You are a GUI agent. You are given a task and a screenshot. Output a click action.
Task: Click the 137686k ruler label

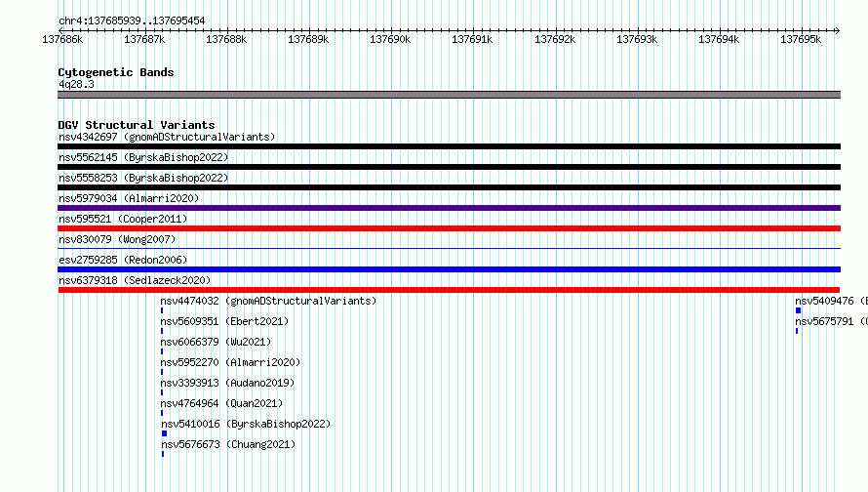point(62,39)
